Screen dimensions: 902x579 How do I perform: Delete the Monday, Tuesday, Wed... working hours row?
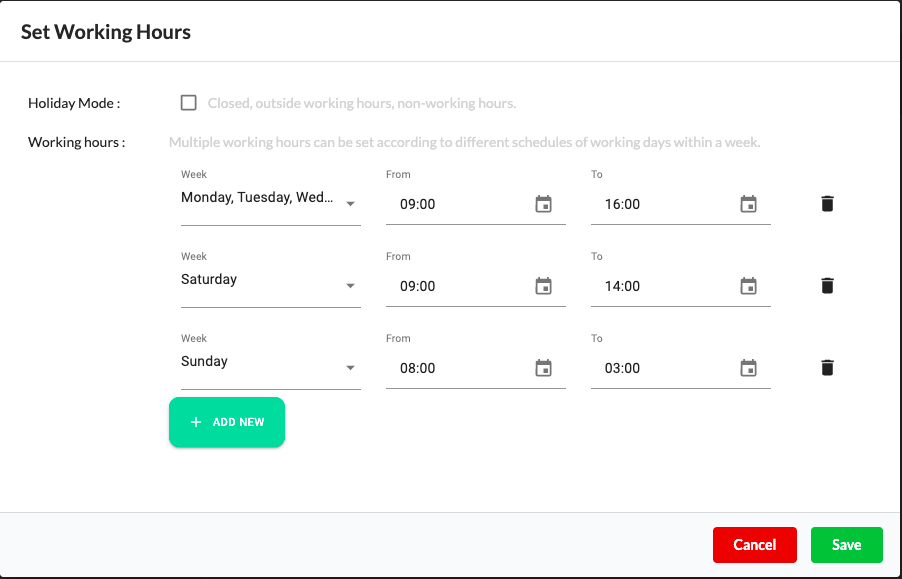pos(827,204)
